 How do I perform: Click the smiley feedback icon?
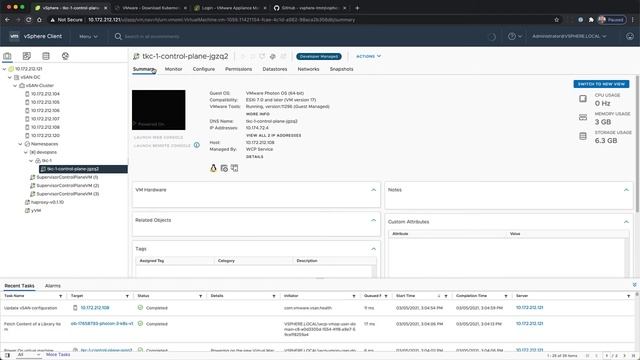pos(630,36)
